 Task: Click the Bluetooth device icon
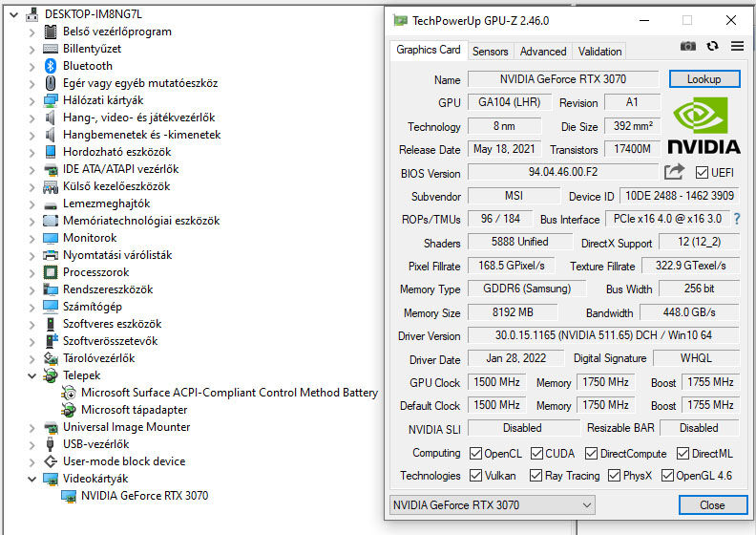click(x=51, y=66)
